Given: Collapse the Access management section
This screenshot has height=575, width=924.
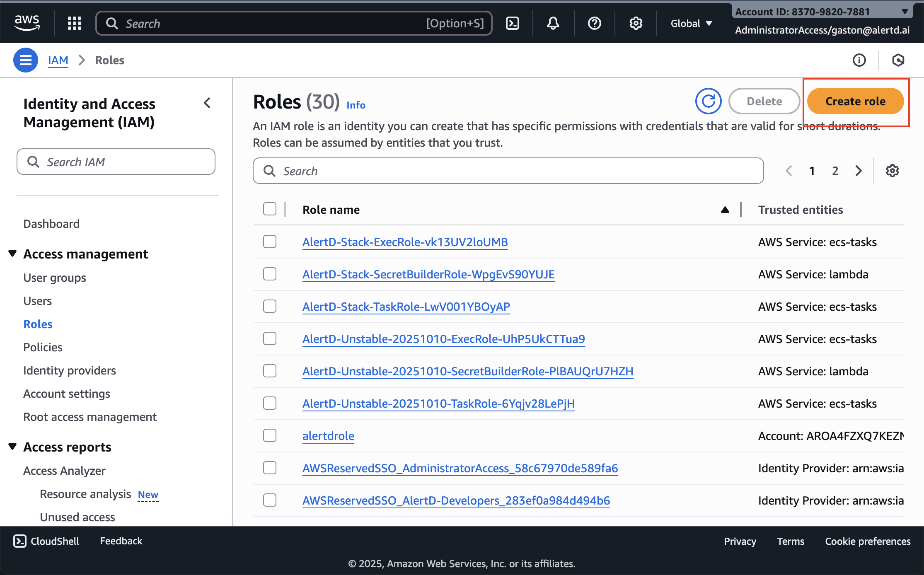Looking at the screenshot, I should point(12,253).
